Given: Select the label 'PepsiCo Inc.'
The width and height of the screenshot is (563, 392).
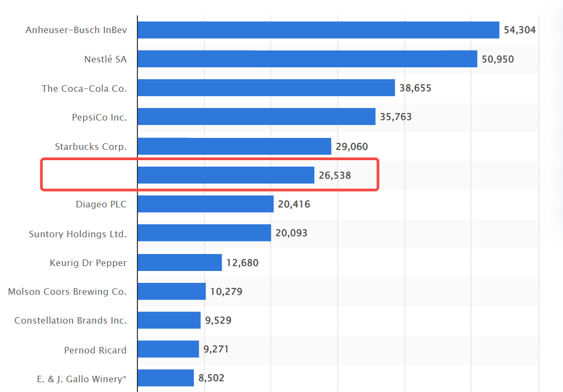Looking at the screenshot, I should point(99,117).
